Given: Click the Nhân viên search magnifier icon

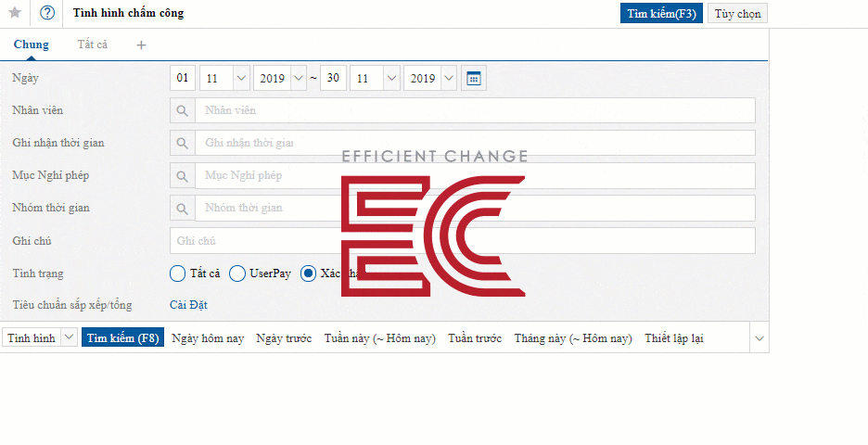Looking at the screenshot, I should (182, 110).
